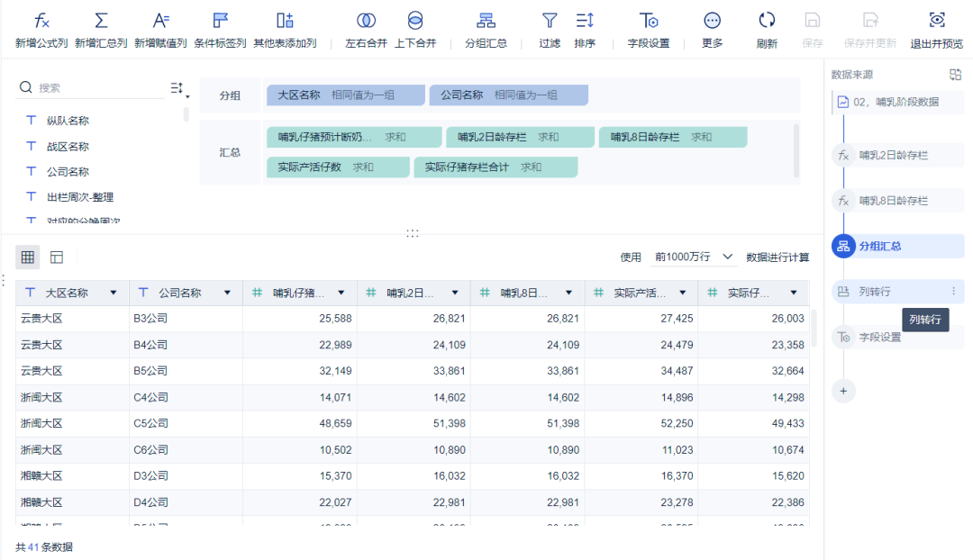
Task: Switch to grid table view icon
Action: pos(27,257)
